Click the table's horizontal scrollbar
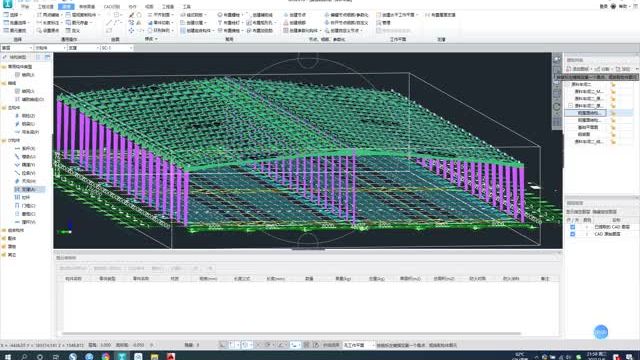Viewport: 640px width, 360px height. pyautogui.click(x=292, y=333)
